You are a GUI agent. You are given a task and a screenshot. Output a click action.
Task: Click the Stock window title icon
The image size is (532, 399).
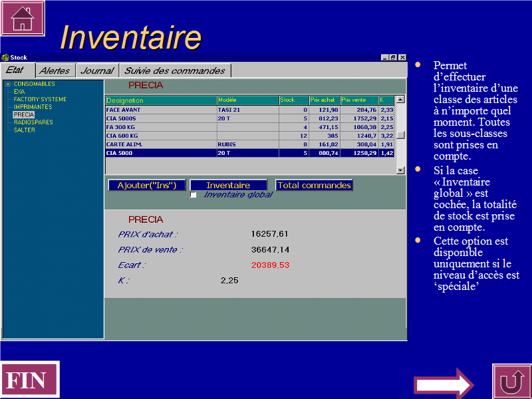[5, 57]
